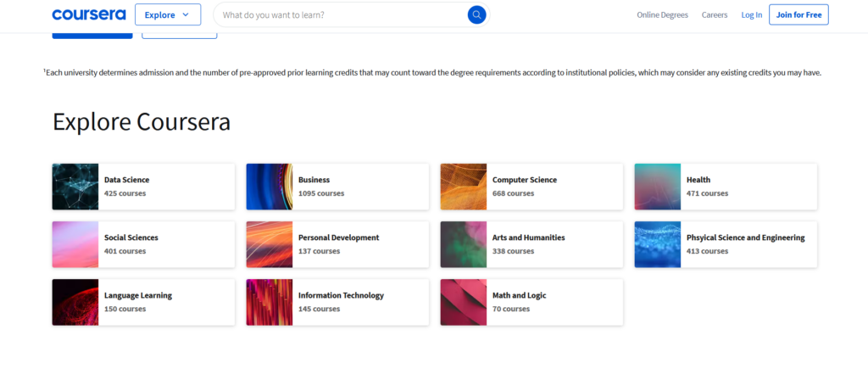868x391 pixels.
Task: Open the Computer Science category title
Action: 525,180
